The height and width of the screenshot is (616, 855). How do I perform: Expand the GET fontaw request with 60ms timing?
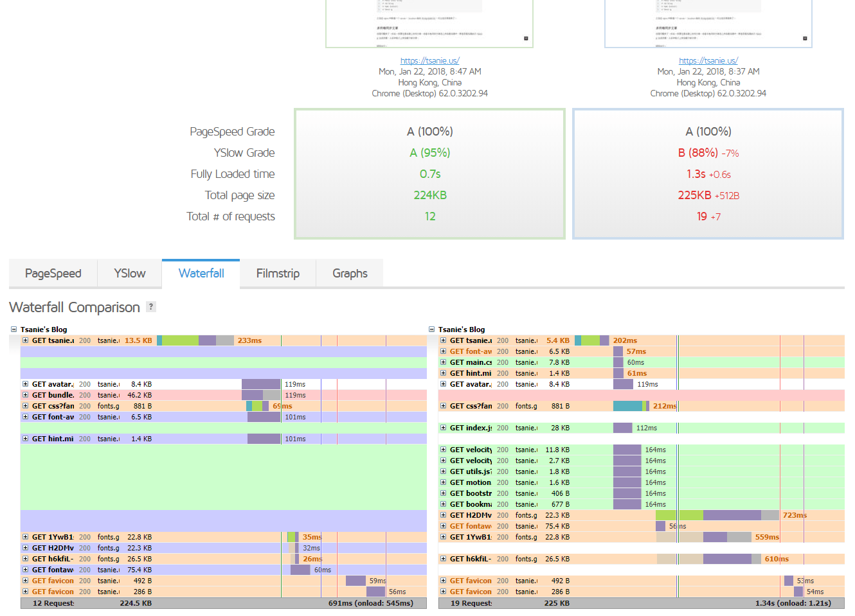click(26, 570)
